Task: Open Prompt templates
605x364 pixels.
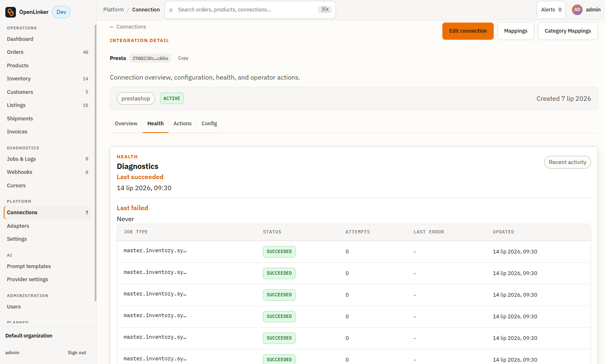Action: 47,266
